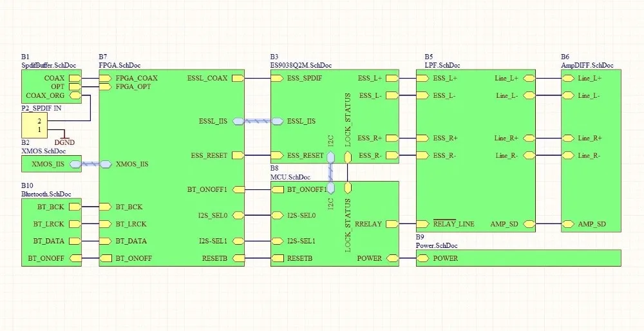Select the FPGA_COAX entry on FPGA block
644x331 pixels.
click(106, 78)
